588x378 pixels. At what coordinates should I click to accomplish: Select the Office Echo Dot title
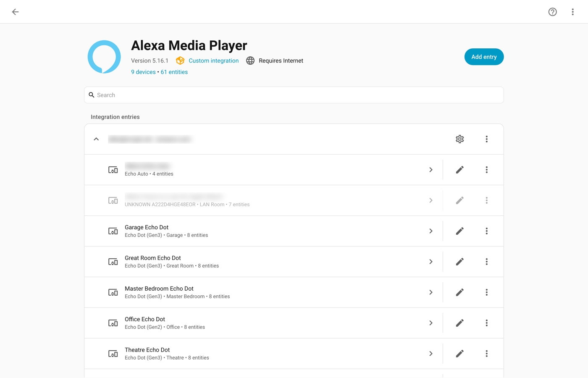pos(145,319)
